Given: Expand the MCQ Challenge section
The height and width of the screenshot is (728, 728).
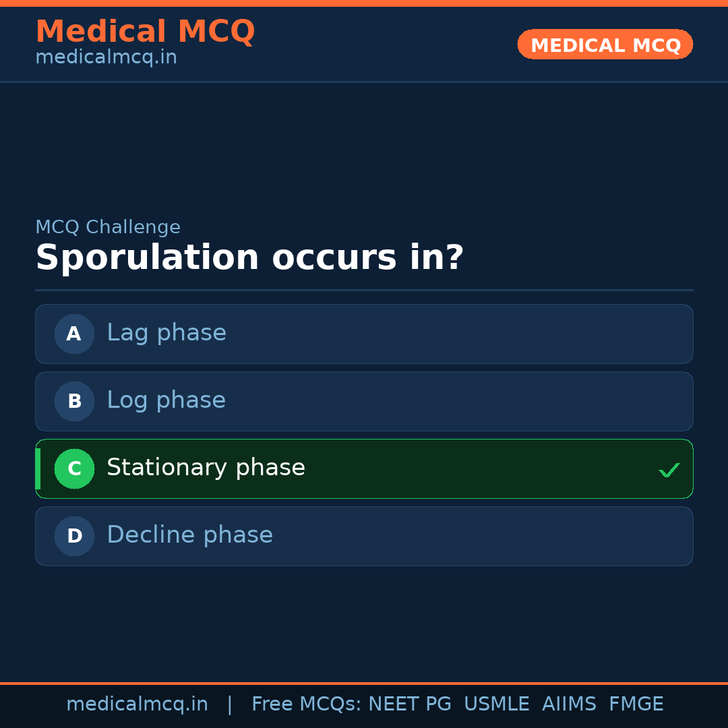Looking at the screenshot, I should (108, 227).
